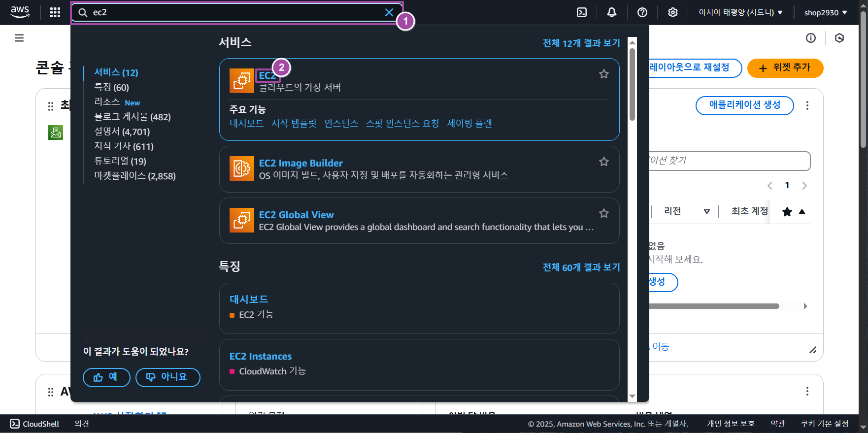Open 개인 정보 보호 link
The width and height of the screenshot is (868, 433).
[731, 424]
